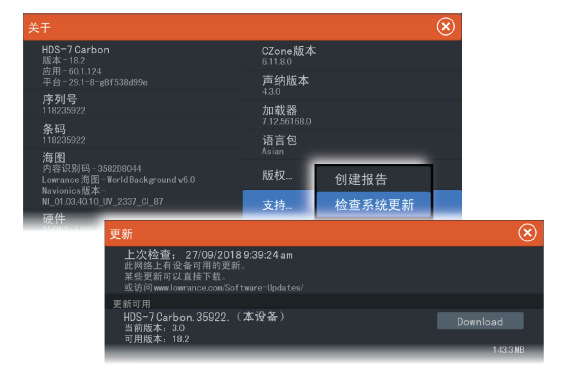Click the 版本 - 18.2 line in 关于
564x381 pixels.
click(64, 60)
